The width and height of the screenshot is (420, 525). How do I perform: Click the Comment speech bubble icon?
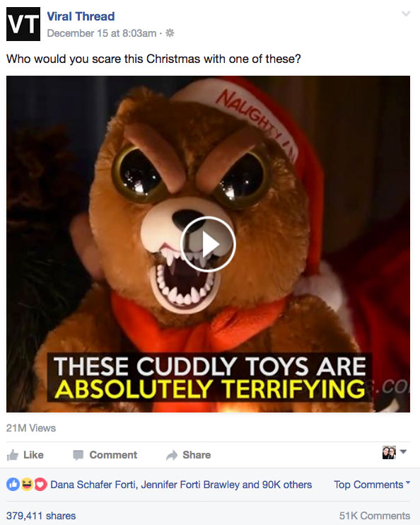[78, 455]
